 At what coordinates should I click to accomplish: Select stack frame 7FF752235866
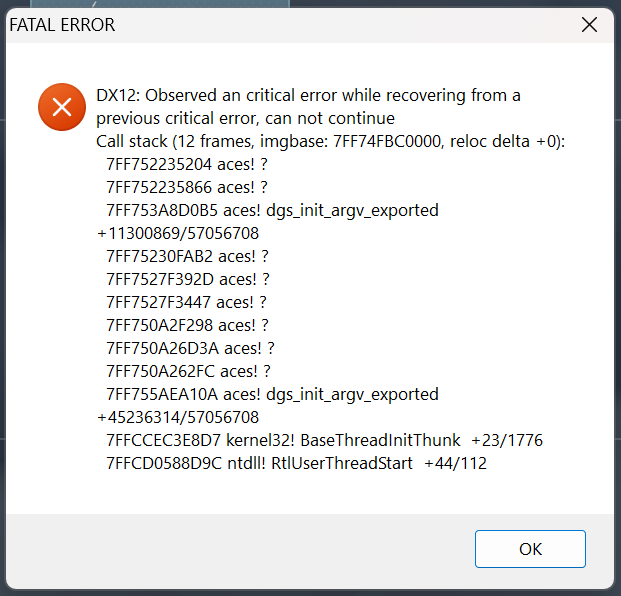[x=187, y=188]
